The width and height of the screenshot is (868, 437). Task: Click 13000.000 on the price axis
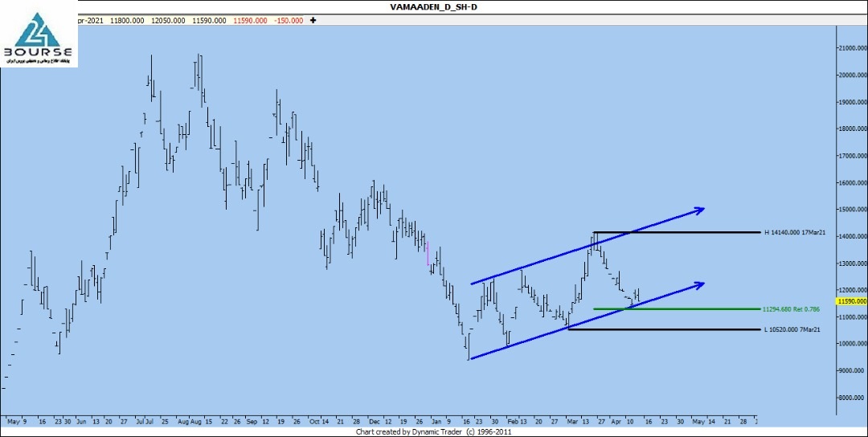853,263
